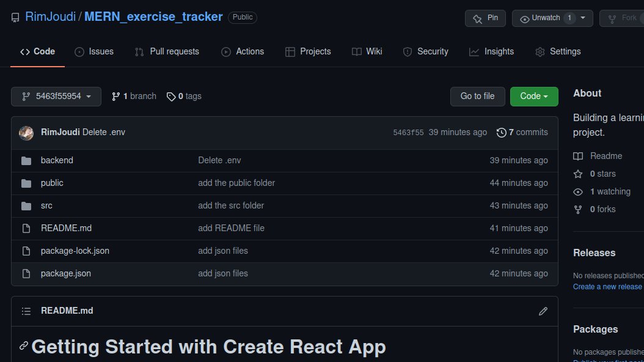The height and width of the screenshot is (362, 644).
Task: Switch to the Issues tab
Action: pos(94,51)
